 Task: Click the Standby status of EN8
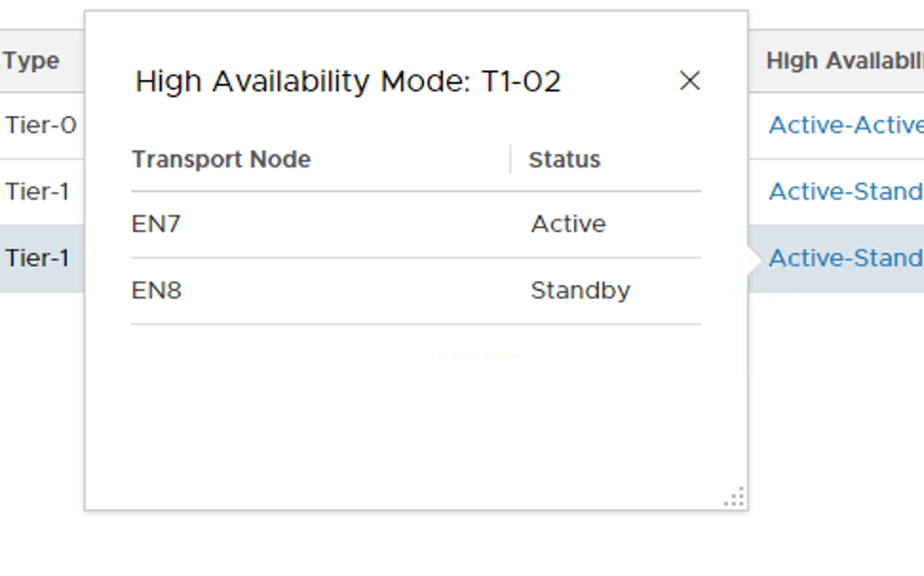580,290
